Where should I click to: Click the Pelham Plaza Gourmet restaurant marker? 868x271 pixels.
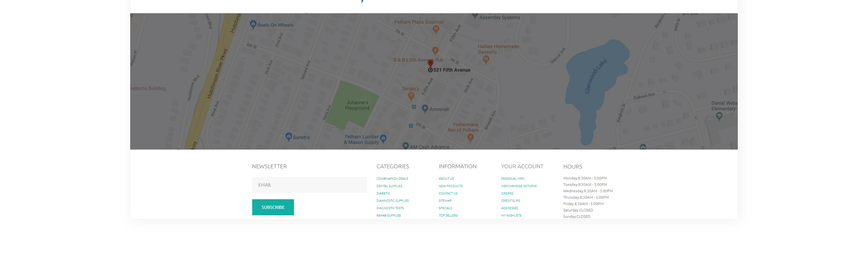436,30
